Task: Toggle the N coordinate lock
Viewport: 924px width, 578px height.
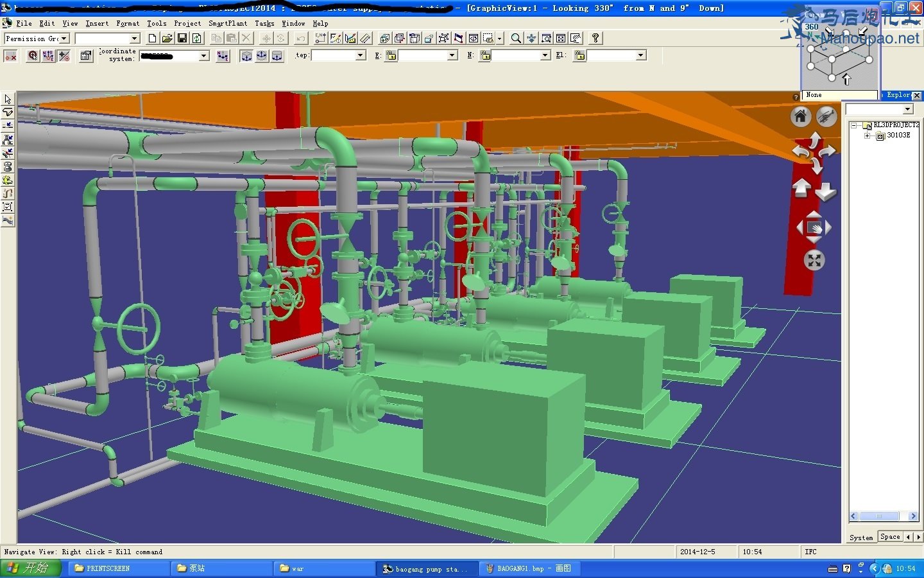Action: pyautogui.click(x=486, y=56)
